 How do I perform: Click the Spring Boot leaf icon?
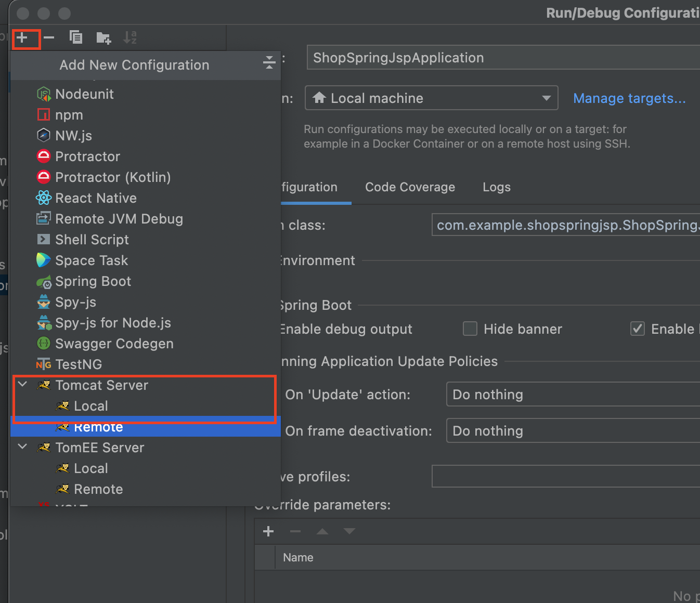click(x=44, y=282)
